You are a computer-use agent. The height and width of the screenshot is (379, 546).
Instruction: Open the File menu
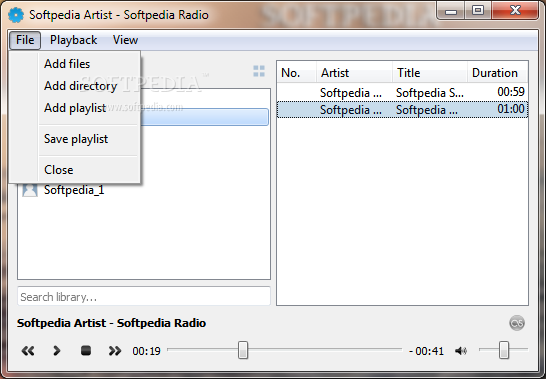coord(25,40)
